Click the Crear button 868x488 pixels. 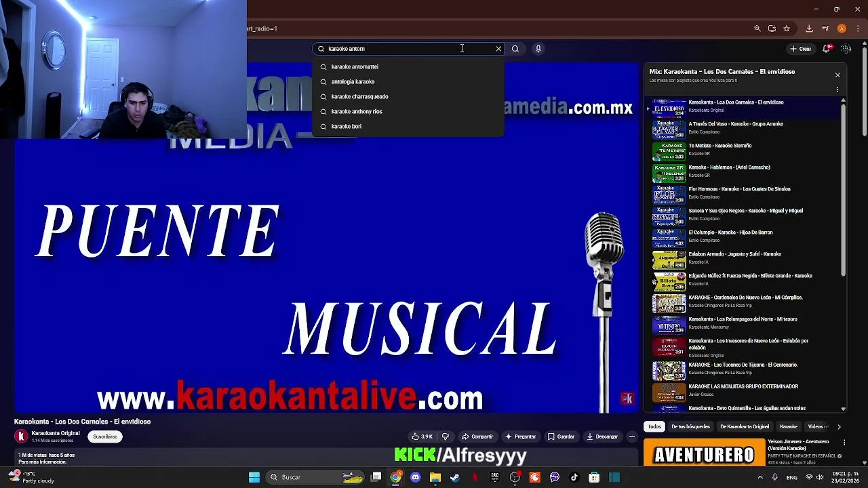pyautogui.click(x=800, y=49)
